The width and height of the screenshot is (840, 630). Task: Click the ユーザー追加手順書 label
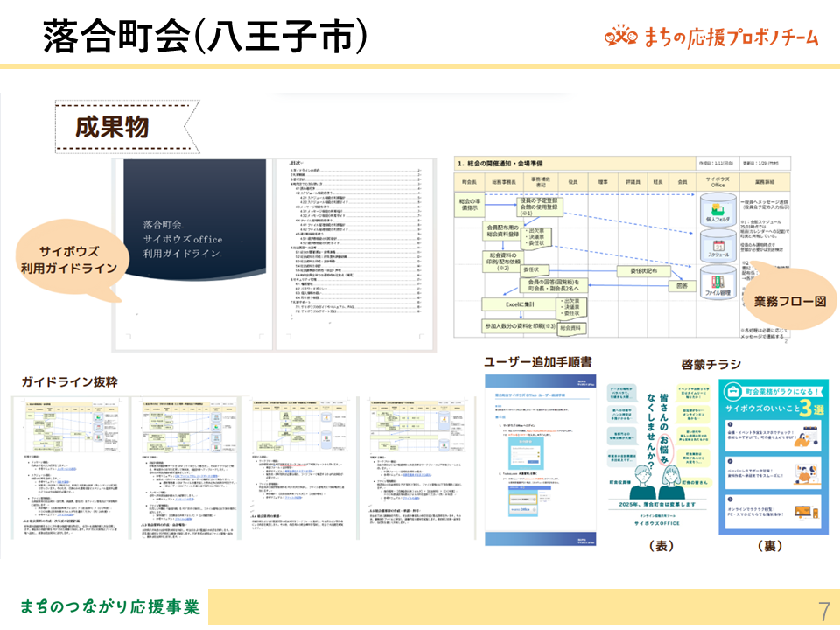click(x=538, y=362)
